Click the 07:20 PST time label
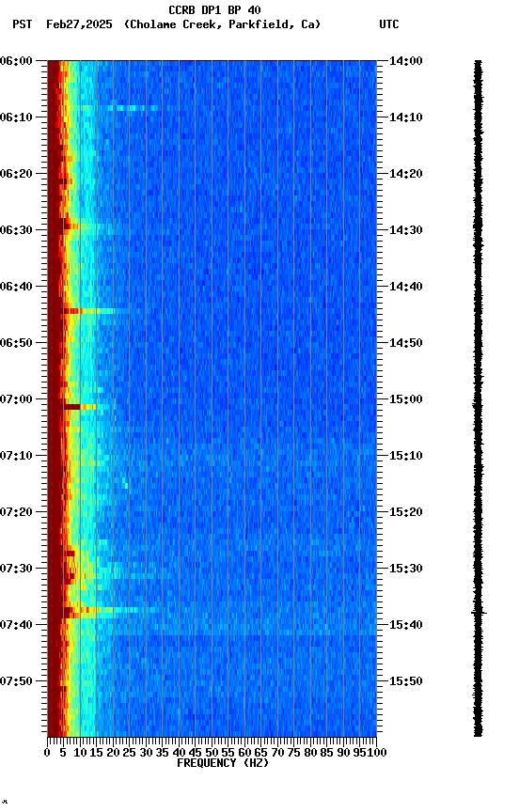The height and width of the screenshot is (812, 519). click(x=16, y=513)
